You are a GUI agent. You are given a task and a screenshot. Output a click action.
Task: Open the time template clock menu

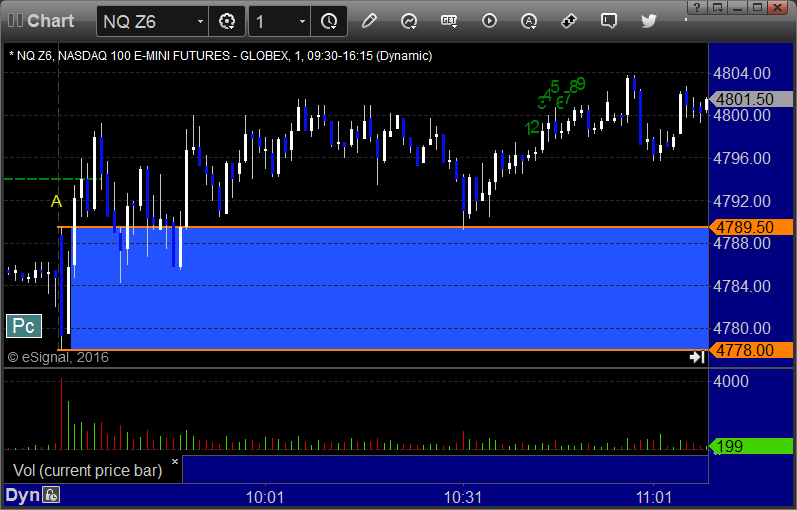pos(329,21)
